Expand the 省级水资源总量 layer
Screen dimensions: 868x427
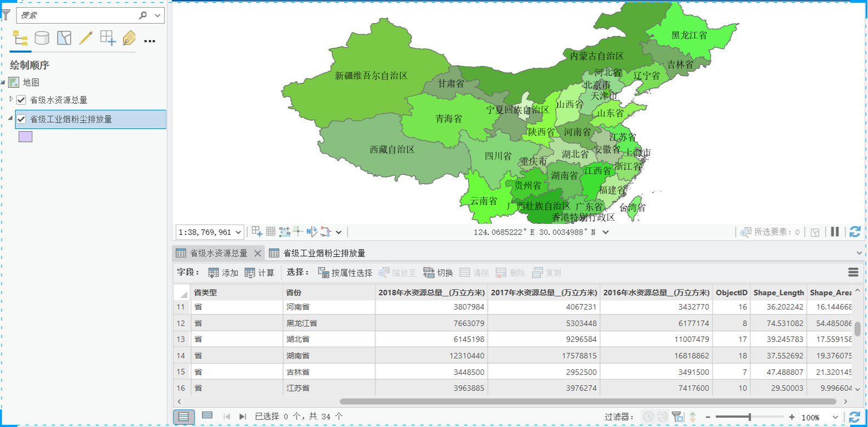pyautogui.click(x=11, y=99)
